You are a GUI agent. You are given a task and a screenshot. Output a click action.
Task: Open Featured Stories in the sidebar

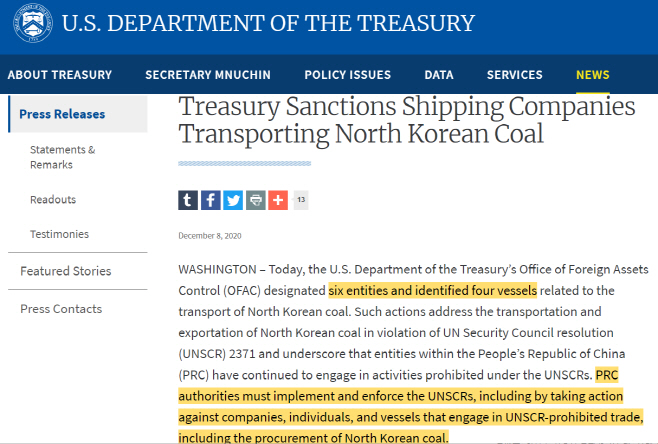pos(66,271)
